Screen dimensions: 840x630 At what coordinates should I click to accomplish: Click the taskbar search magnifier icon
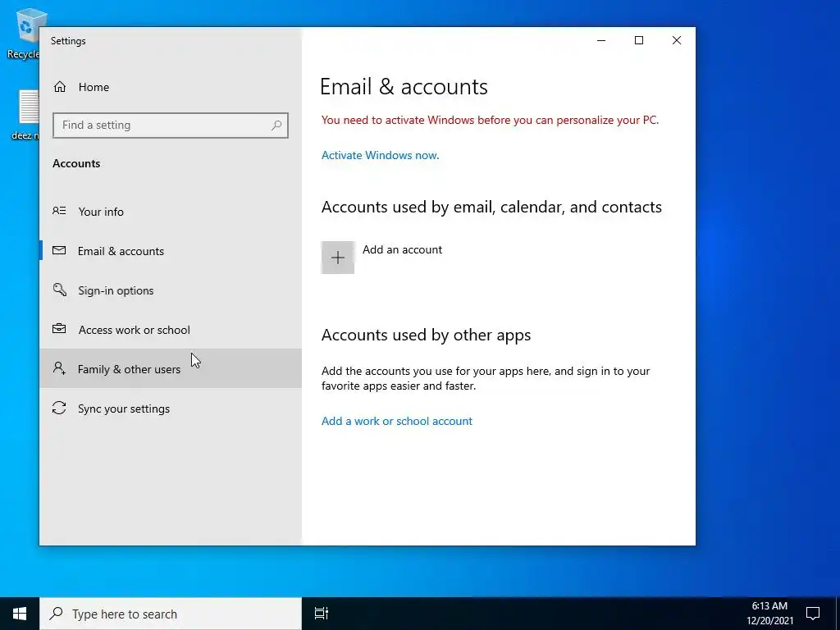57,614
